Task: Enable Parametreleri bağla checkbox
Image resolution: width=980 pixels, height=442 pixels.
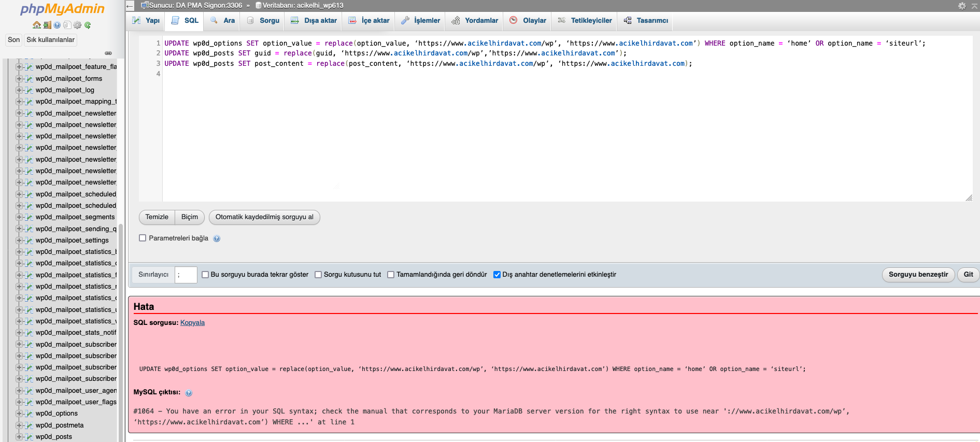Action: point(143,238)
